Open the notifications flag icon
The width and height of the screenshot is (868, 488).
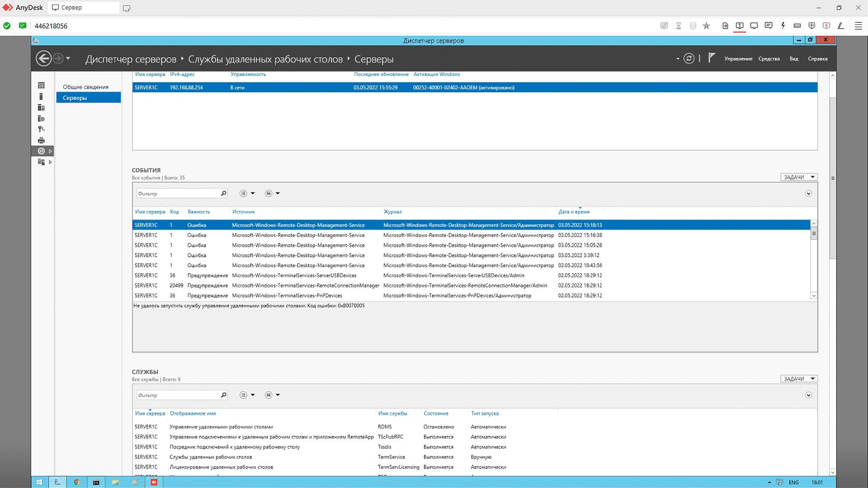711,58
